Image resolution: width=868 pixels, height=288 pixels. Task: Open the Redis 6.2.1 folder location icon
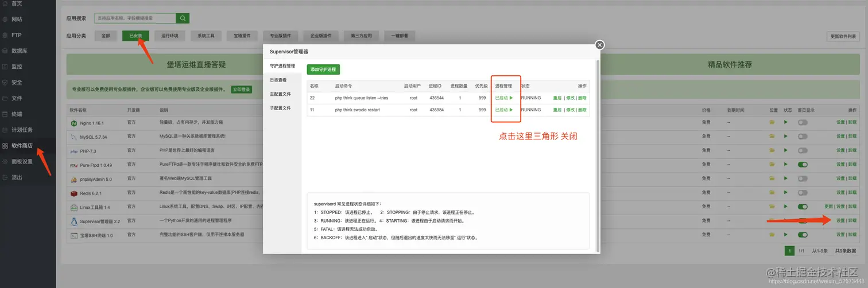tap(773, 193)
